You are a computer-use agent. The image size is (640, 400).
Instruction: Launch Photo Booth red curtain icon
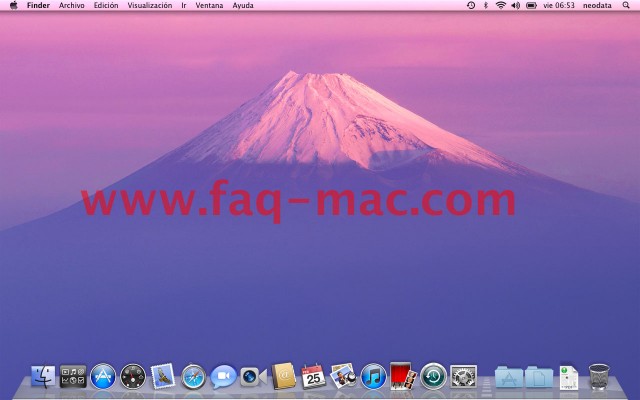point(403,376)
